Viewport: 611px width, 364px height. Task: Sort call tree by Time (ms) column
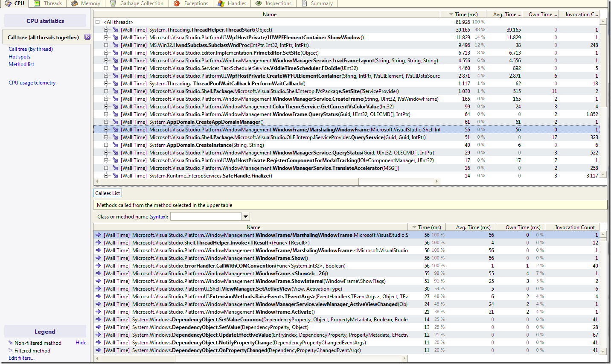[463, 15]
